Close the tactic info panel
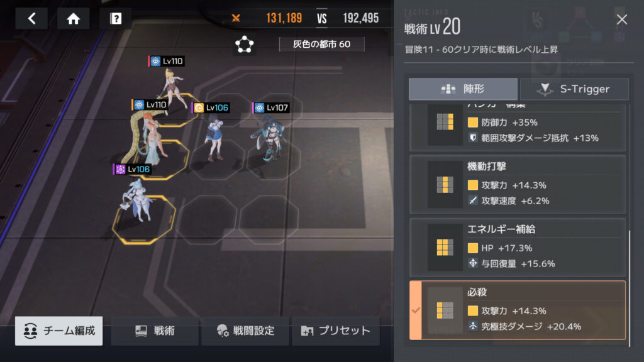644x362 pixels. [622, 19]
